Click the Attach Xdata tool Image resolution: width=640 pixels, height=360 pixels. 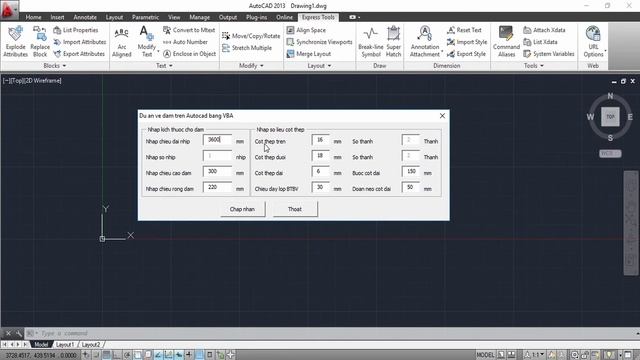[544, 30]
